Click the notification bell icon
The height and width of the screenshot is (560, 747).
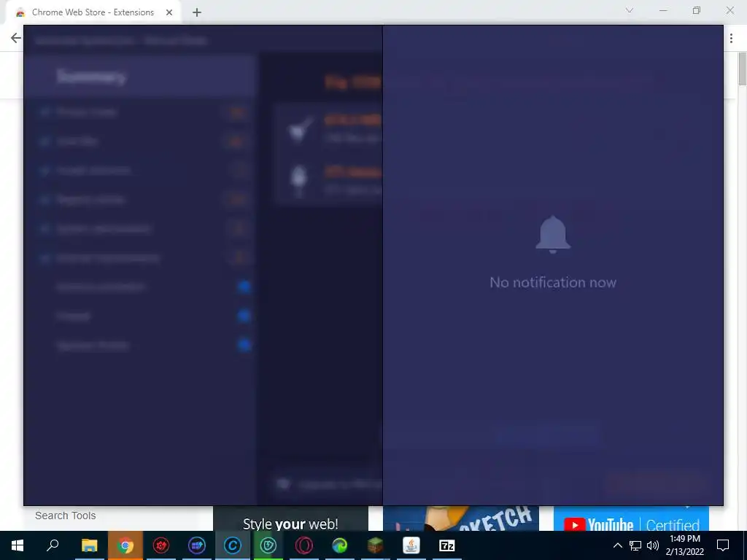click(x=553, y=234)
